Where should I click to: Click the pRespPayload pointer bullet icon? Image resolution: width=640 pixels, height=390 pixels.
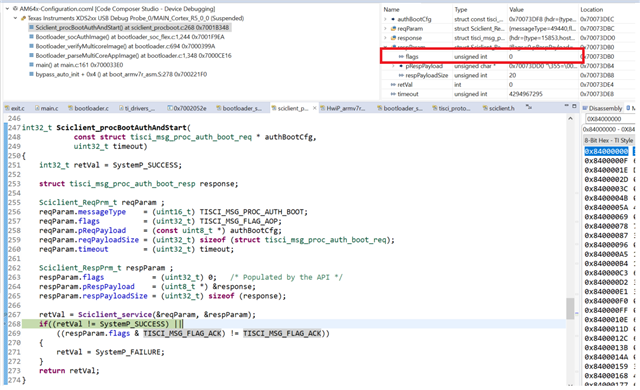point(401,66)
